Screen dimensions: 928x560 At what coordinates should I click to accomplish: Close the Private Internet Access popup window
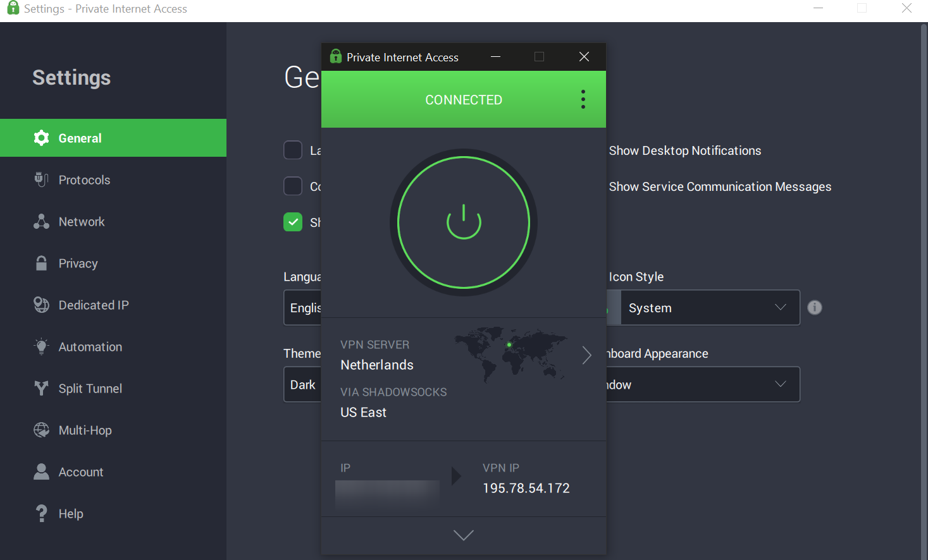585,57
